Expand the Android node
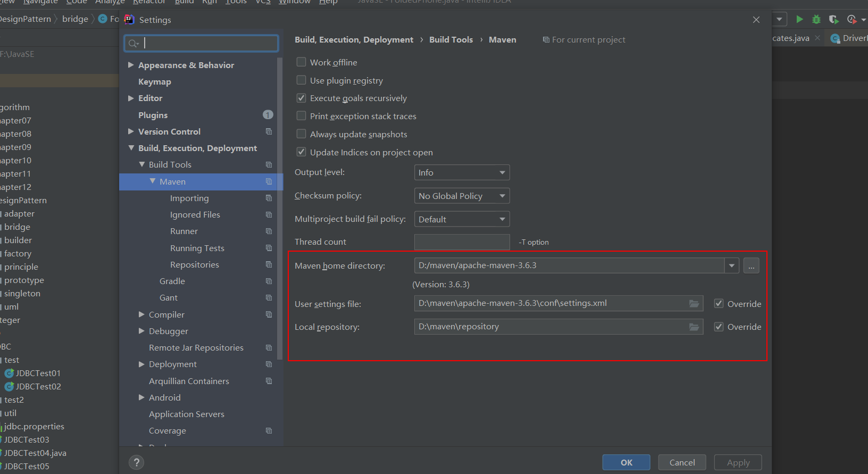868x474 pixels. (141, 397)
